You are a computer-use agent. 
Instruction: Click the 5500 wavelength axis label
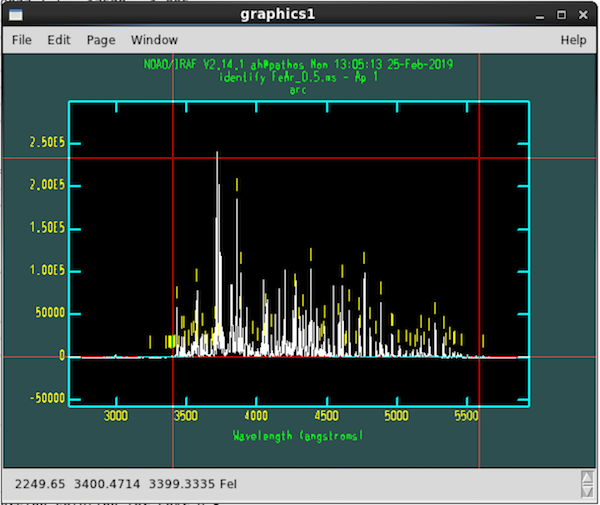(x=466, y=415)
